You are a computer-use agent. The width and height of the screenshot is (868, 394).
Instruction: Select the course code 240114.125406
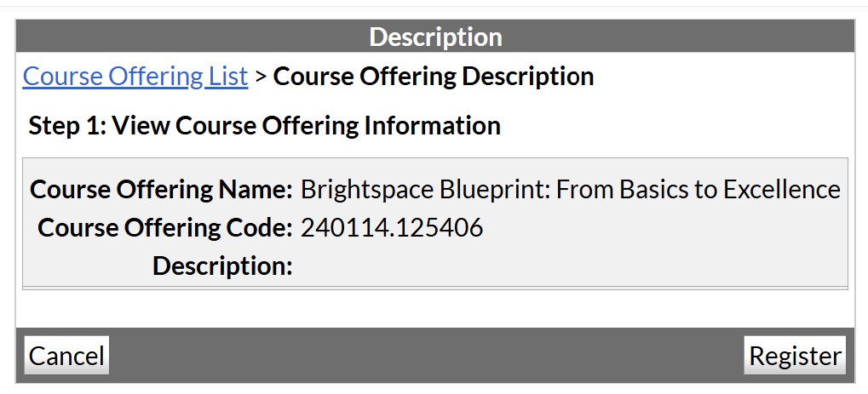(392, 228)
